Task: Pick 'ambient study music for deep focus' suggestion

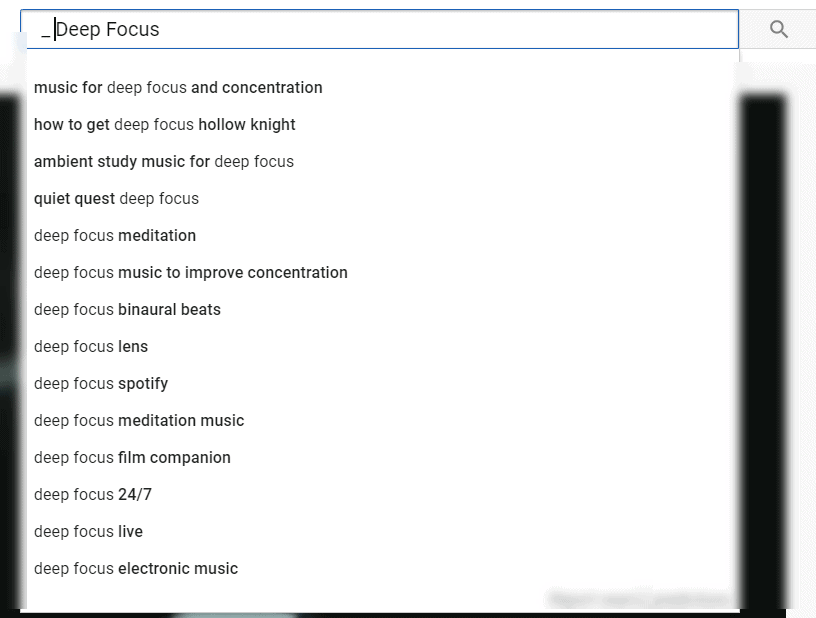Action: tap(164, 162)
